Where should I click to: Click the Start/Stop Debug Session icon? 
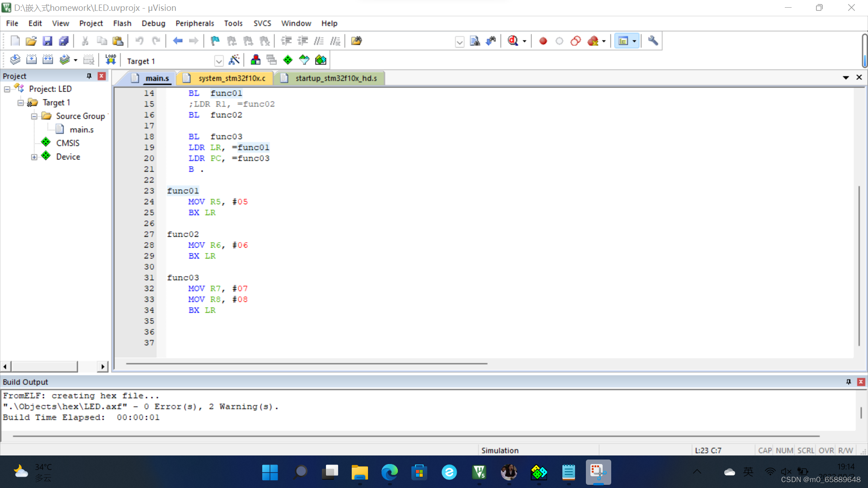pos(513,41)
